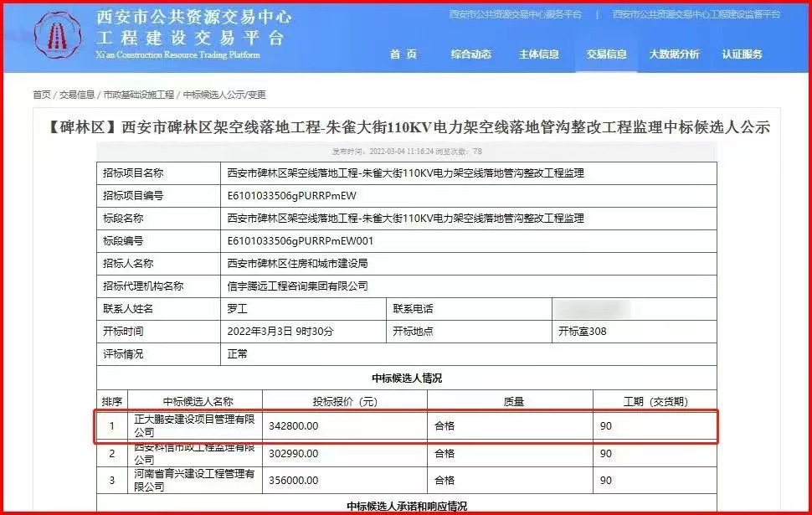Open 西安市公共资源交易中心服务平台 top link
Viewport: 812px width, 515px height.
[x=515, y=14]
